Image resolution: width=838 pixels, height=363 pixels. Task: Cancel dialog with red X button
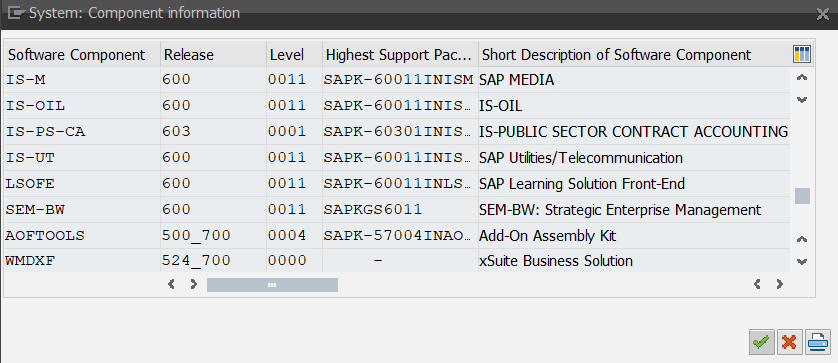(789, 341)
